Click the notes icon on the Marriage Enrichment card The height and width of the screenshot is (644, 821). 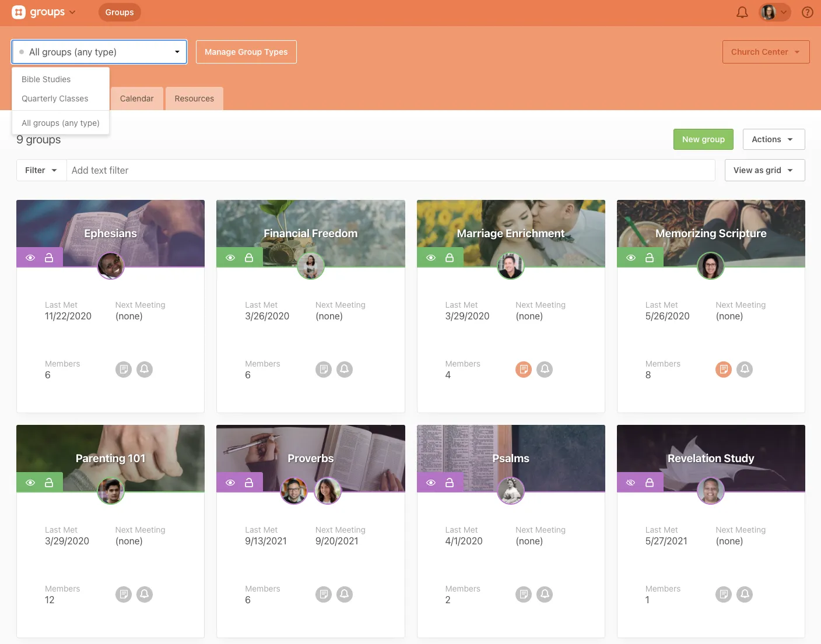click(x=523, y=369)
